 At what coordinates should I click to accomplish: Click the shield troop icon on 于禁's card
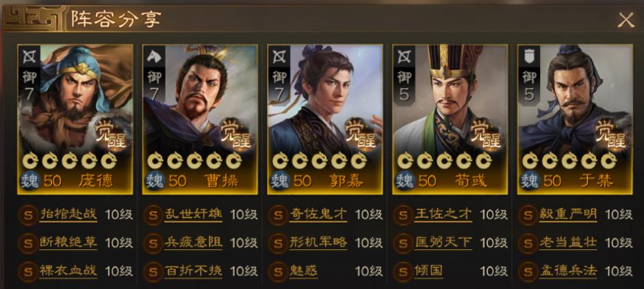pos(528,56)
